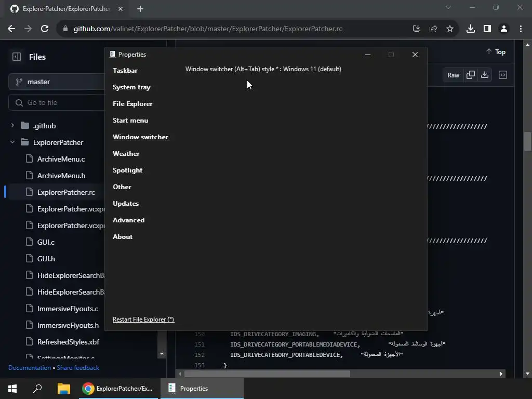Select the Window switcher section

click(140, 137)
